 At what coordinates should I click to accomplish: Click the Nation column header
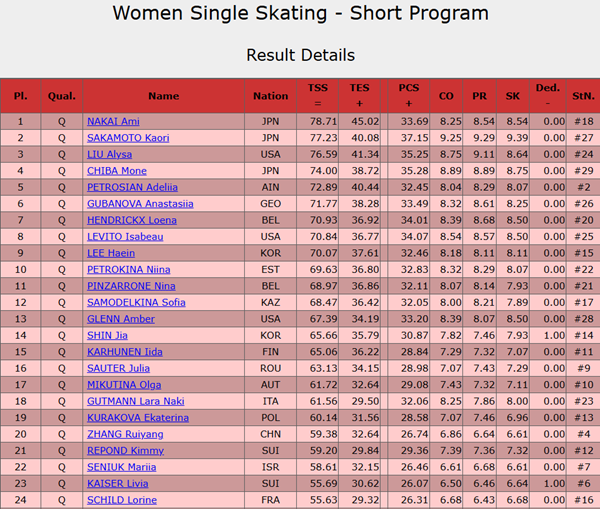pos(271,96)
